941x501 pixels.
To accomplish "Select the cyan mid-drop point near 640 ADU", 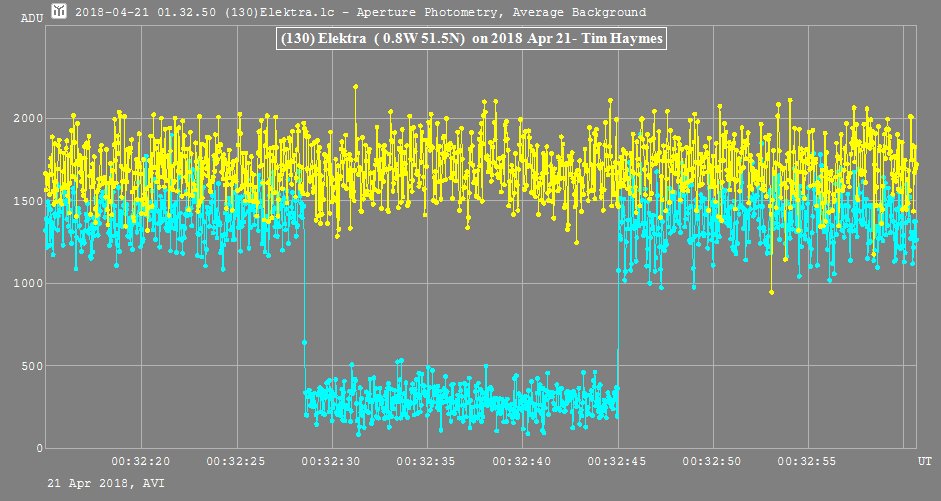I will 304,343.
